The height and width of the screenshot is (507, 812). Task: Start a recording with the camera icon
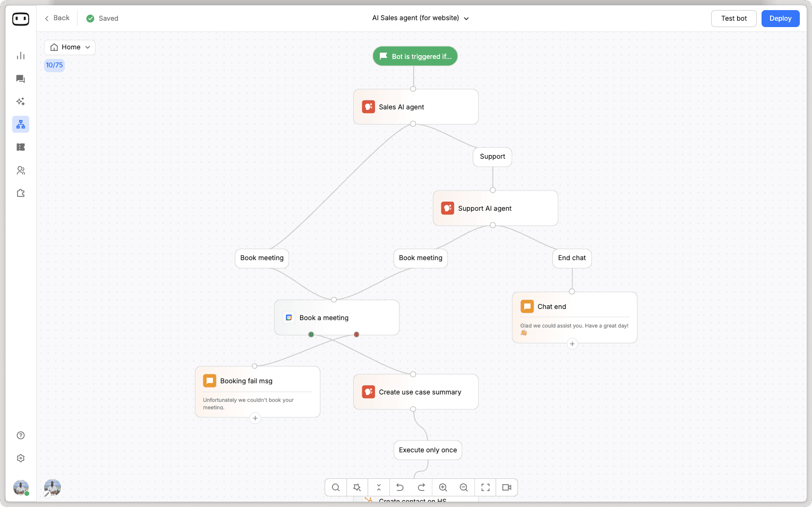506,487
